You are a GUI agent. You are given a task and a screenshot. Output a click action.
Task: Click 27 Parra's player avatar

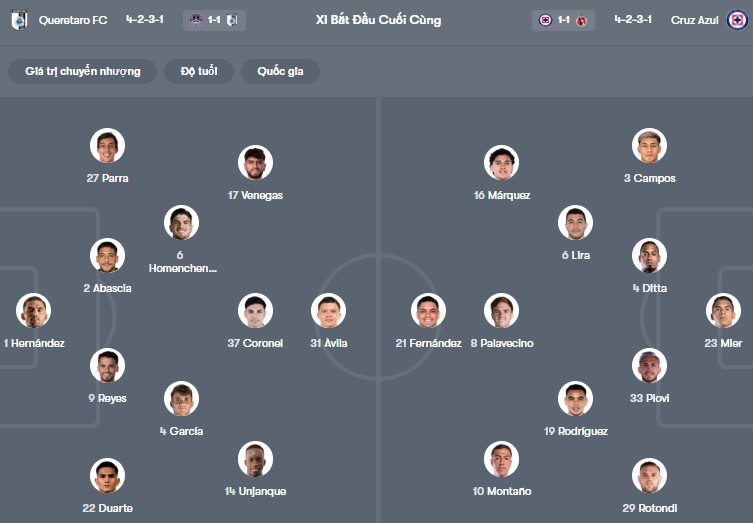coord(107,146)
